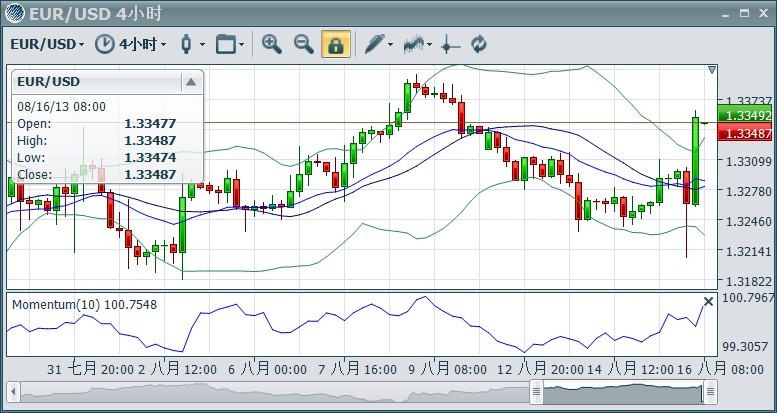
Task: Click the clock timeframe icon
Action: pyautogui.click(x=104, y=44)
